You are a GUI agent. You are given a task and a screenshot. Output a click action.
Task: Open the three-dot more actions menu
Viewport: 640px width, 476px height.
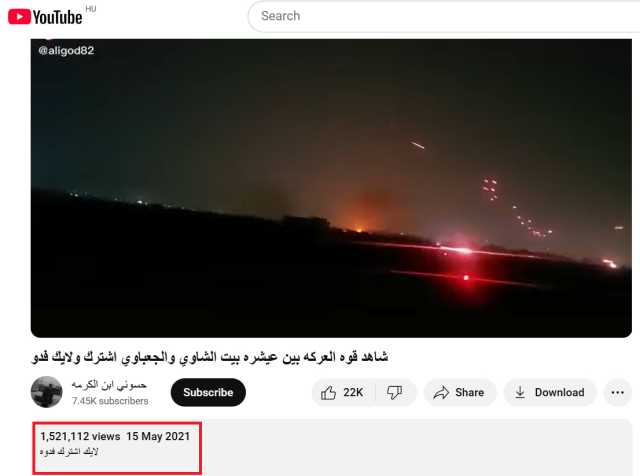pos(618,392)
